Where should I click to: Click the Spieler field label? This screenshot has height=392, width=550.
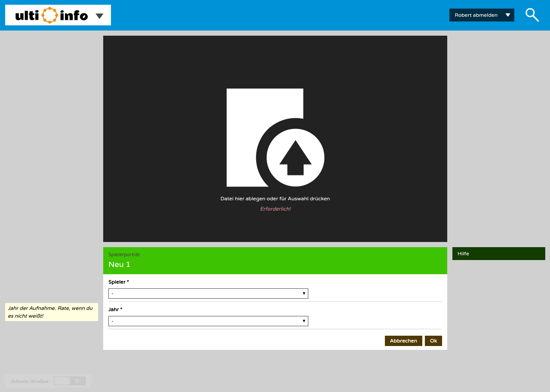coord(118,282)
